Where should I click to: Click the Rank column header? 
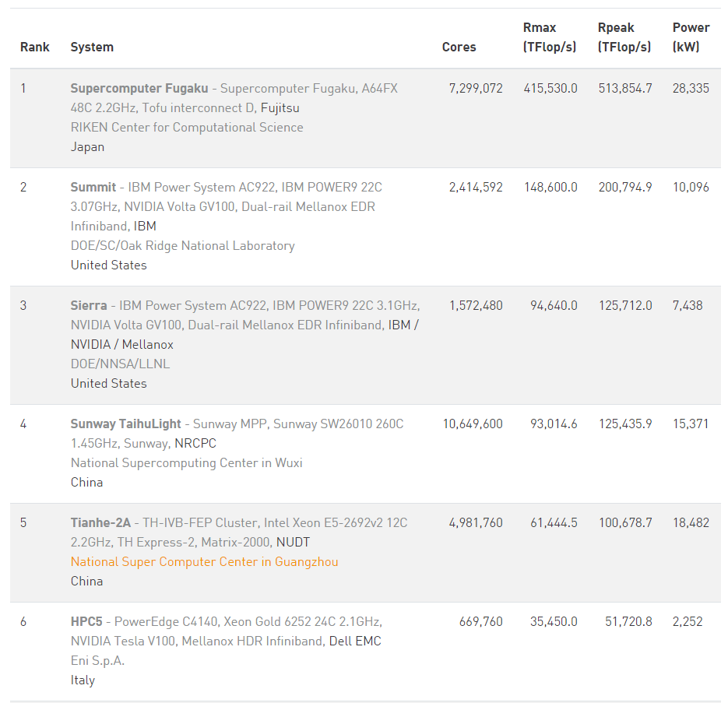35,47
